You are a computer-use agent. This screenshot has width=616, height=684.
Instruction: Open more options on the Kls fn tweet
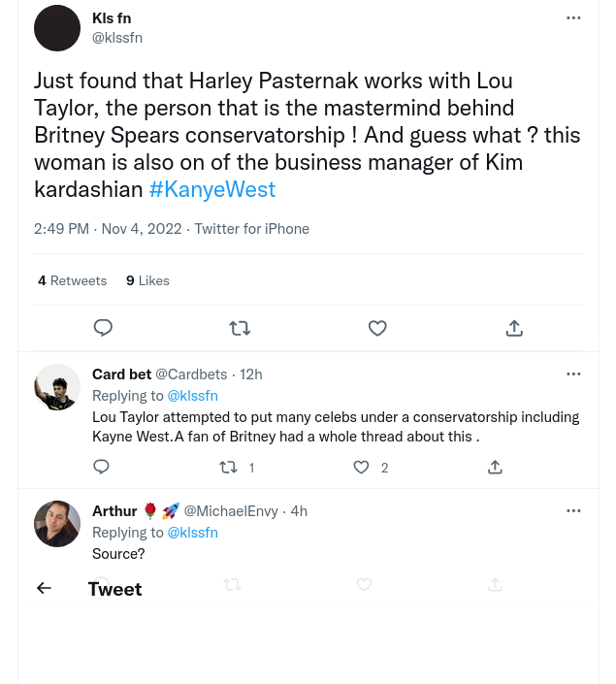[x=573, y=17]
